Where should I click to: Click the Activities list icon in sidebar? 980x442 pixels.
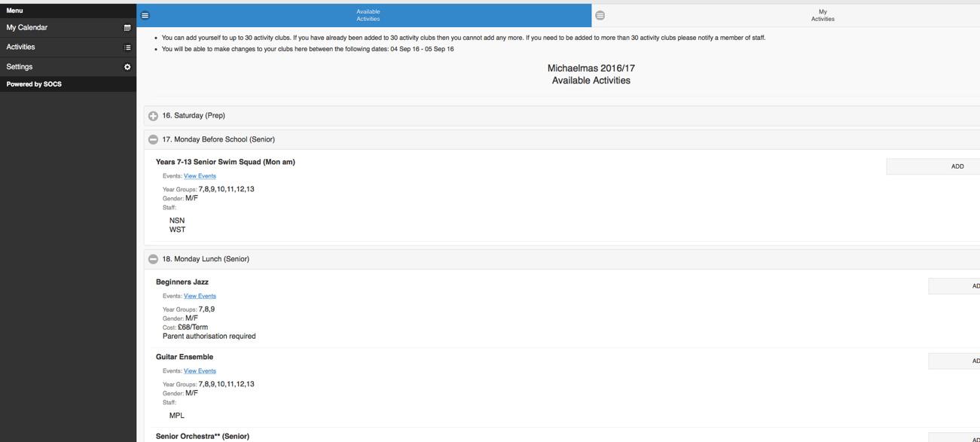tap(127, 47)
